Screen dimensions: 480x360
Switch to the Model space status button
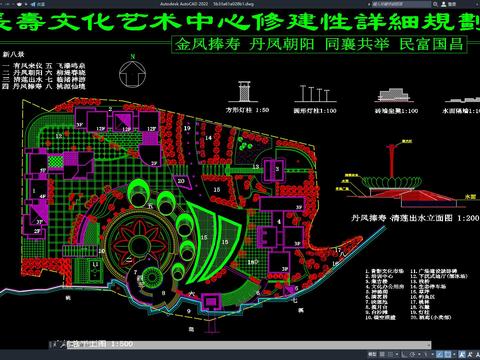pyautogui.click(x=372, y=354)
